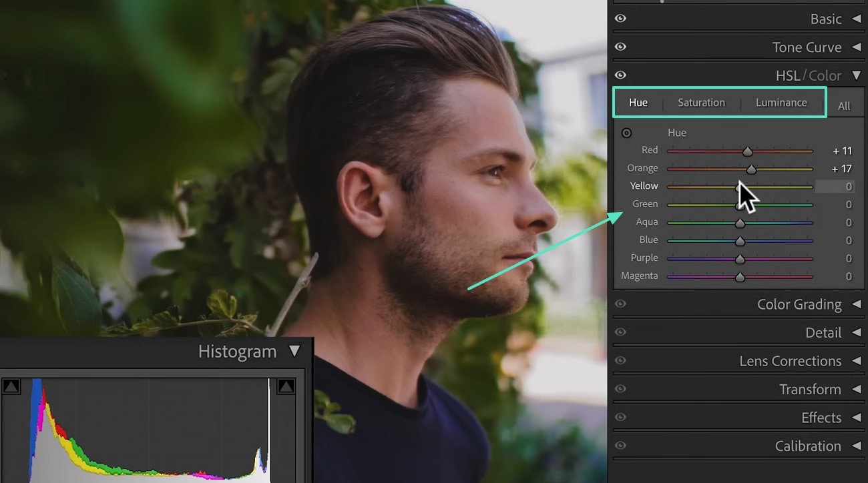Click the Green hue value field
The height and width of the screenshot is (483, 868).
coord(848,205)
